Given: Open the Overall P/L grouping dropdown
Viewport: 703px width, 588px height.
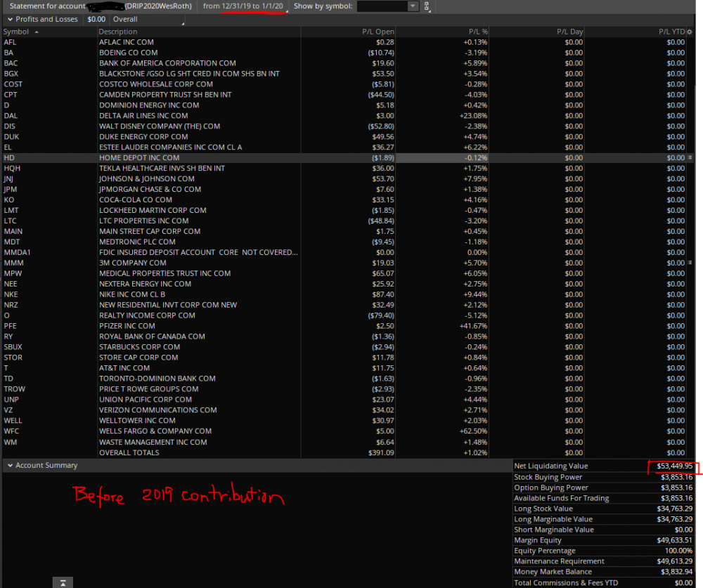Looking at the screenshot, I should click(x=146, y=20).
